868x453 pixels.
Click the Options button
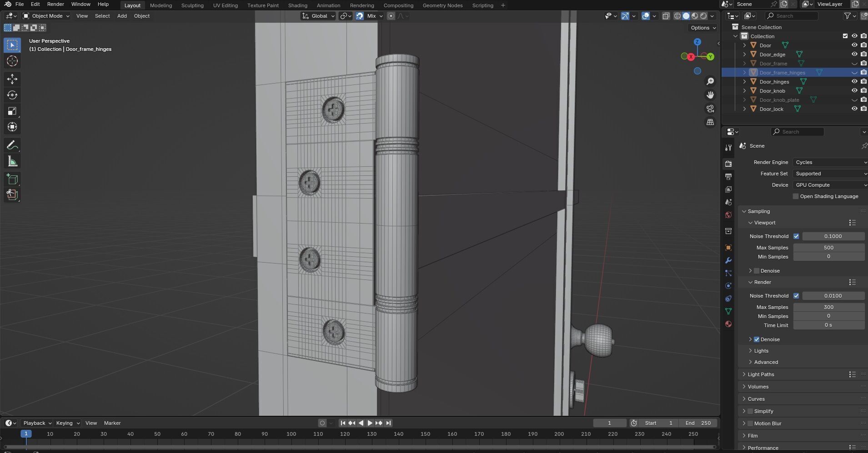click(x=703, y=28)
